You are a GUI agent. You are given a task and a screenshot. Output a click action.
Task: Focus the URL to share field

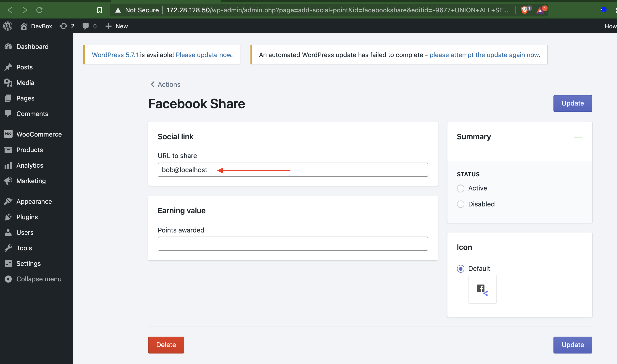pos(293,170)
